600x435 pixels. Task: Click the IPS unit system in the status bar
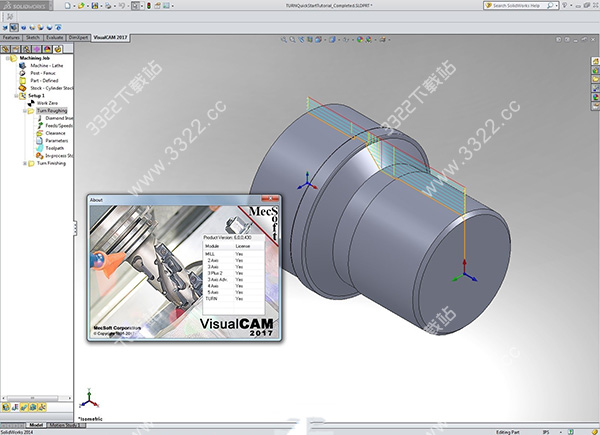[545, 432]
